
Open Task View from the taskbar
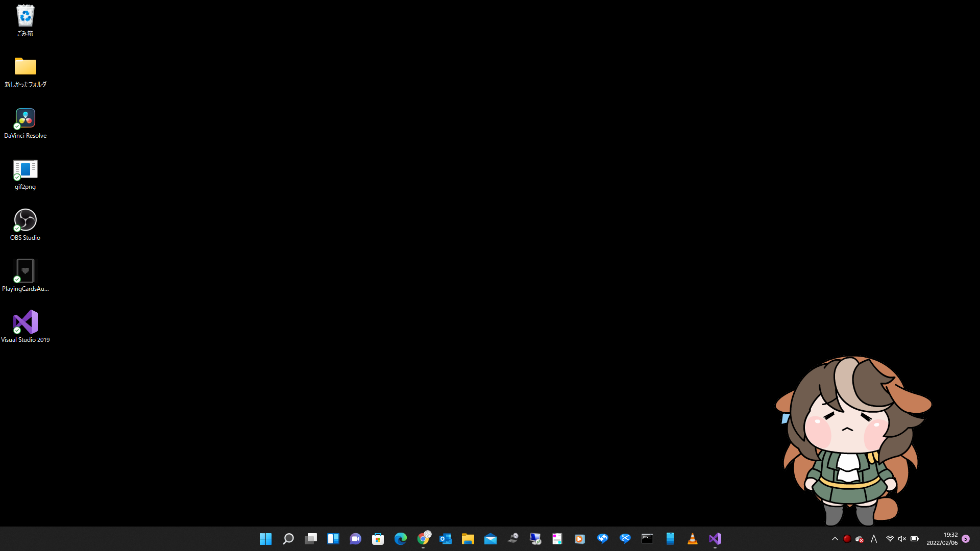click(310, 539)
